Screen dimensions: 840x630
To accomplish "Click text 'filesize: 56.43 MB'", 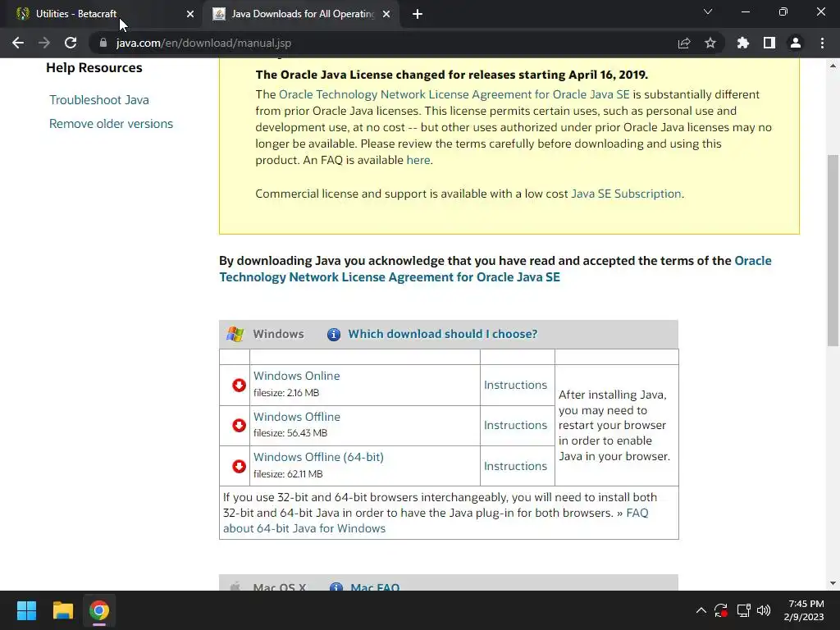I will pyautogui.click(x=290, y=433).
